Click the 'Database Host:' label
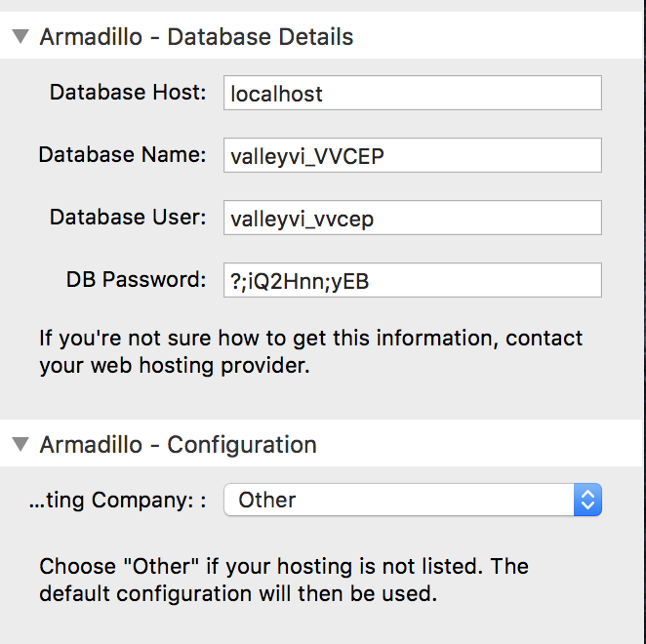This screenshot has height=644, width=646. tap(128, 92)
